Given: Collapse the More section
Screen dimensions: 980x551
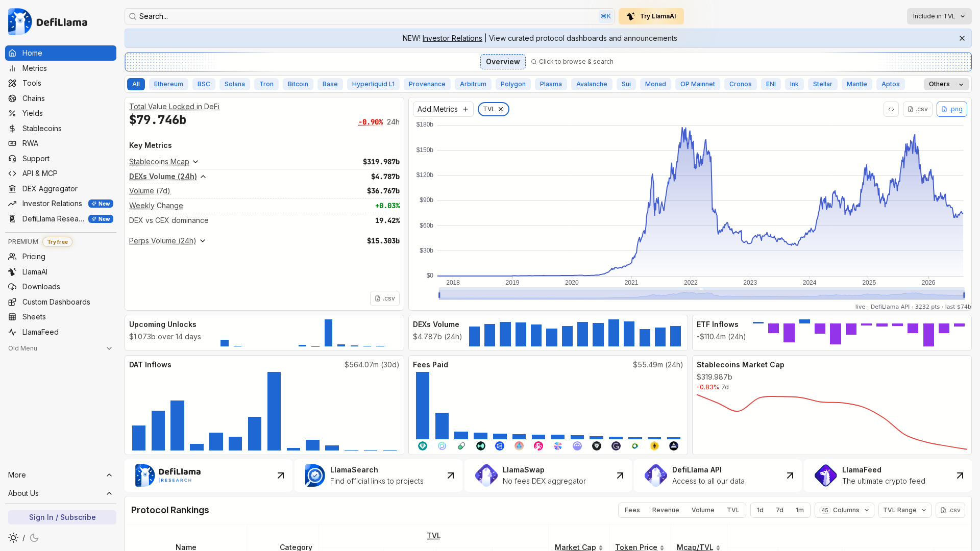Looking at the screenshot, I should [61, 475].
